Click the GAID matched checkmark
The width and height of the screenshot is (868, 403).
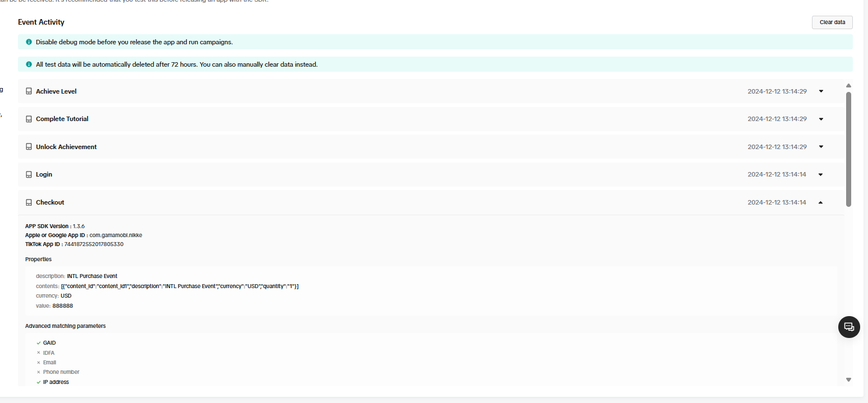pyautogui.click(x=39, y=343)
